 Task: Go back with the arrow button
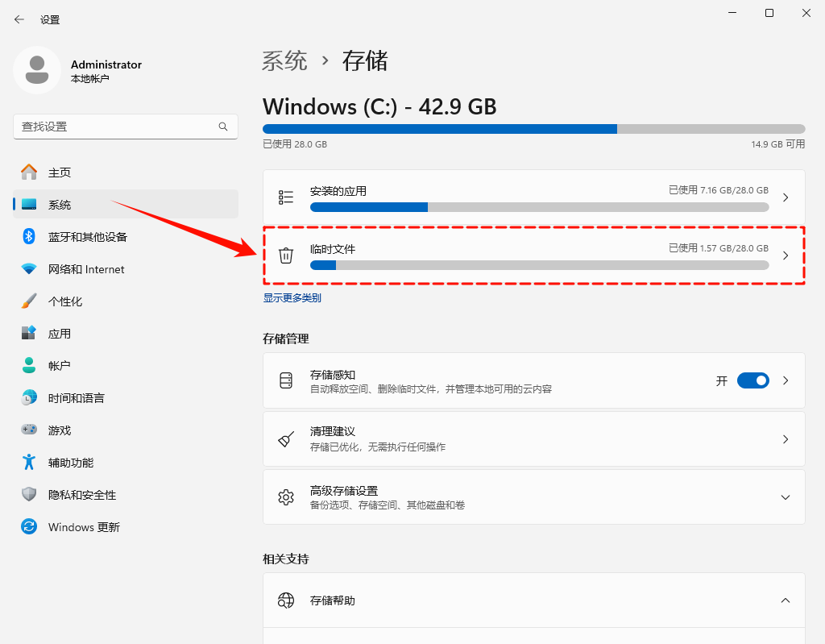[x=18, y=19]
